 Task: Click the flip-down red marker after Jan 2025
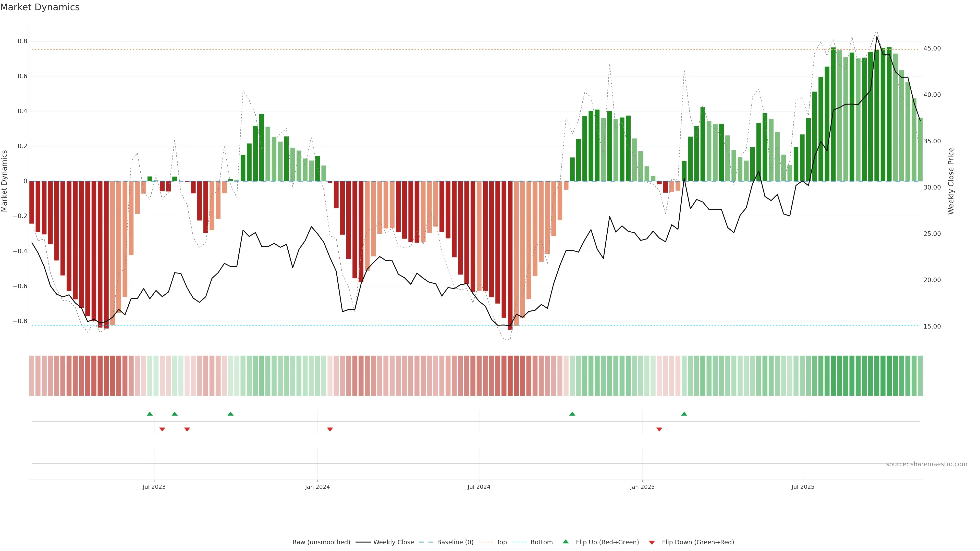coord(659,429)
